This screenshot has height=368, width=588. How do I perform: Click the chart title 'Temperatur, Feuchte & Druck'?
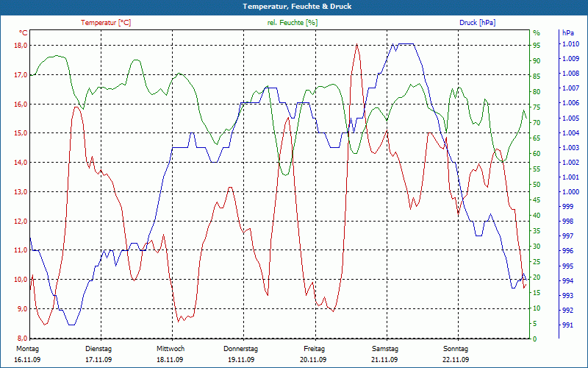coord(297,7)
